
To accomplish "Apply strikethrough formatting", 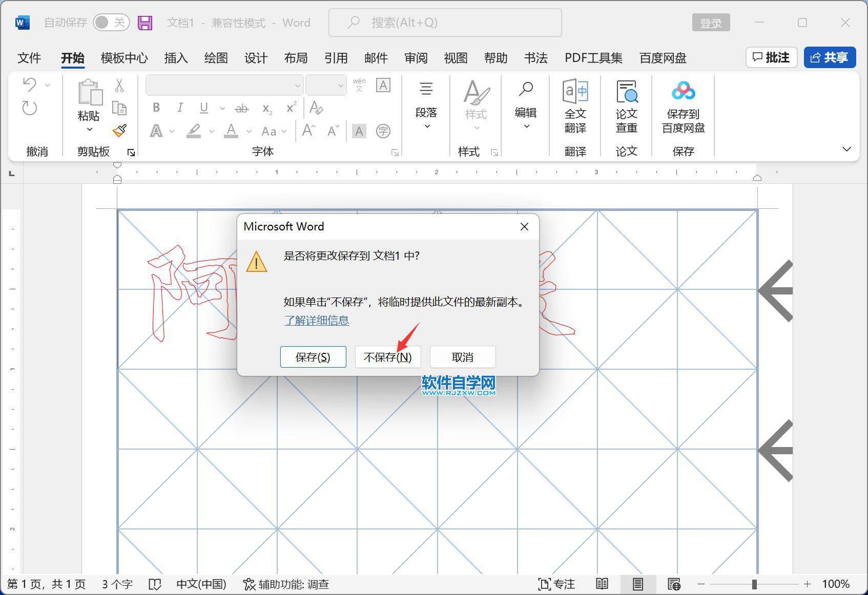I will click(241, 108).
